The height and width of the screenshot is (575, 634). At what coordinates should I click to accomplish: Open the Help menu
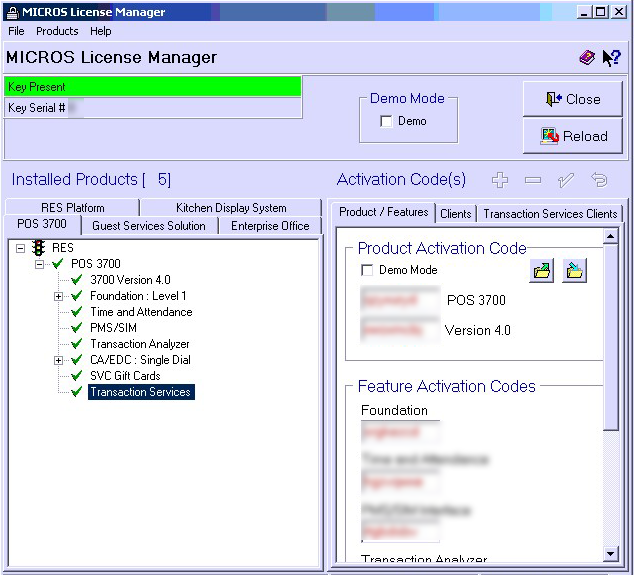pos(100,31)
